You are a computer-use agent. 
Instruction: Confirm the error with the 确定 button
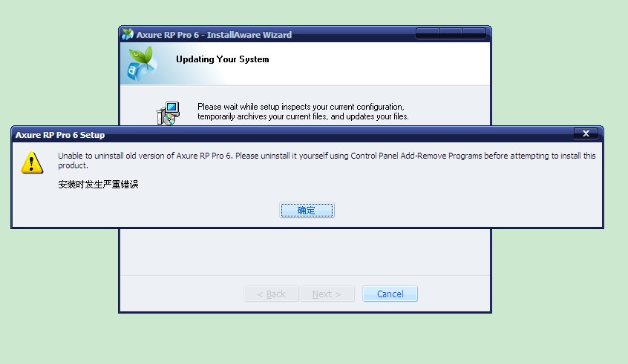307,210
